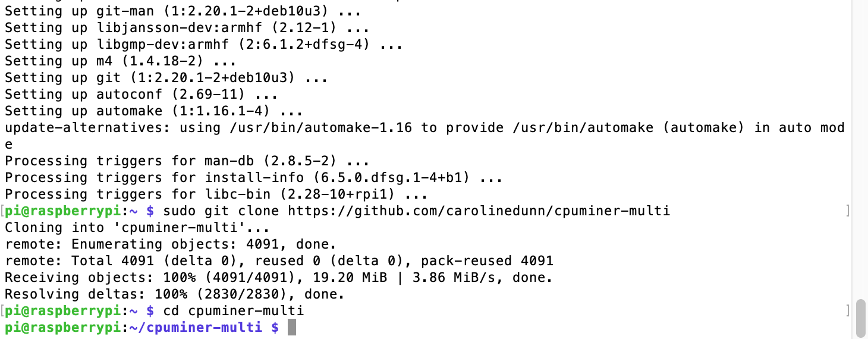Click the 'remote: Enumerating objects' line

170,244
